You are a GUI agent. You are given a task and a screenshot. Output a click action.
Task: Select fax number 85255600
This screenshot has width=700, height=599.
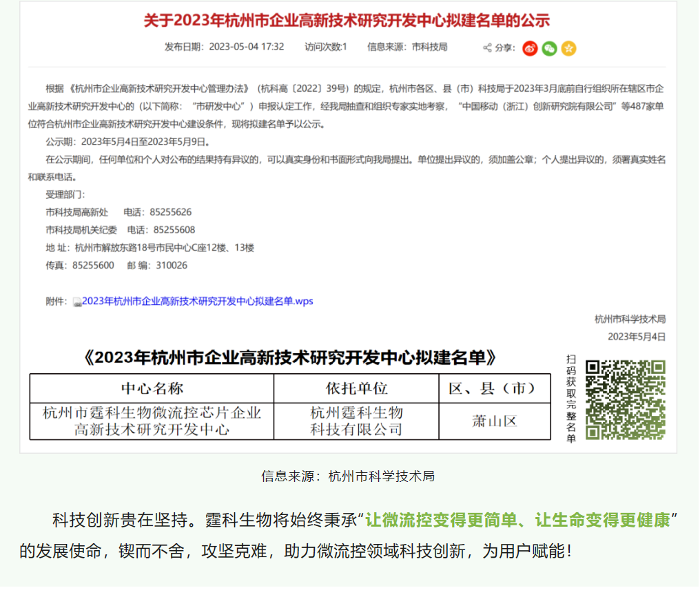(93, 265)
